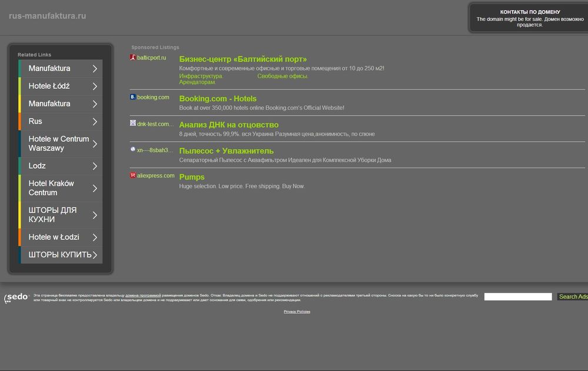Open Hotel Kraków Centrum link
588x371 pixels.
tap(51, 188)
